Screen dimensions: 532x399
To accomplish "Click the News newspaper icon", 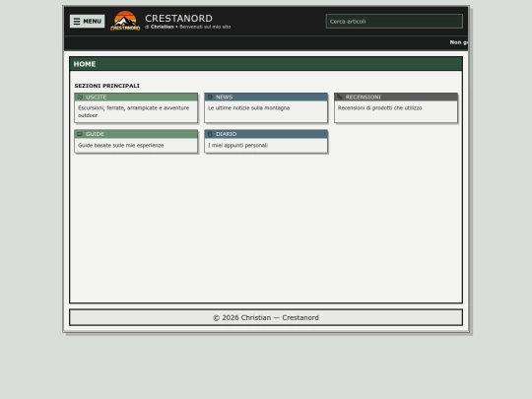I will (210, 97).
